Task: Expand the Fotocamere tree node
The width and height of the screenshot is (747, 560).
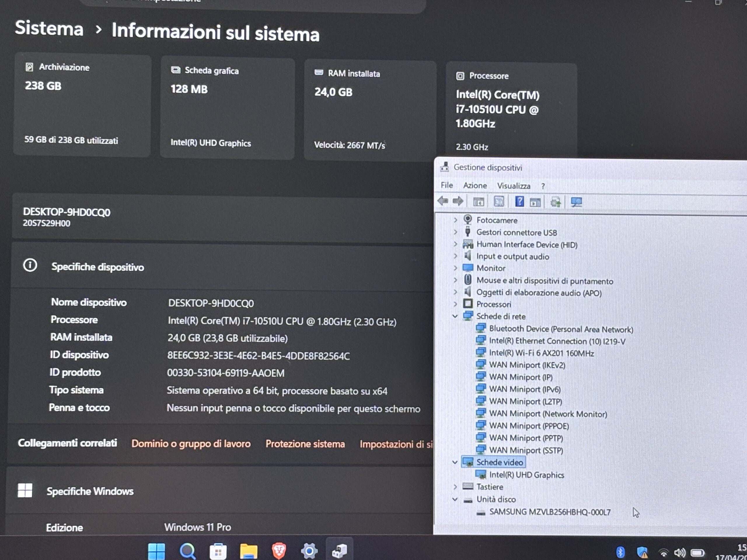Action: click(455, 220)
